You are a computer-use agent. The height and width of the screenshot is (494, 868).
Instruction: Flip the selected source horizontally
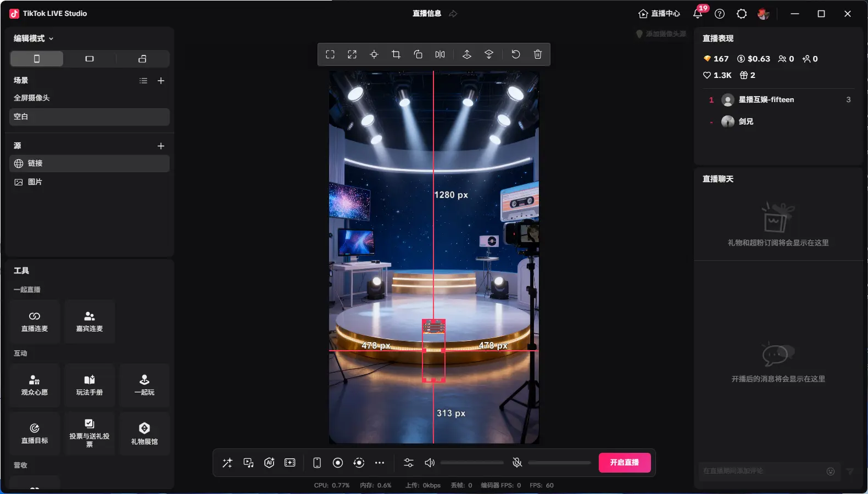tap(440, 54)
